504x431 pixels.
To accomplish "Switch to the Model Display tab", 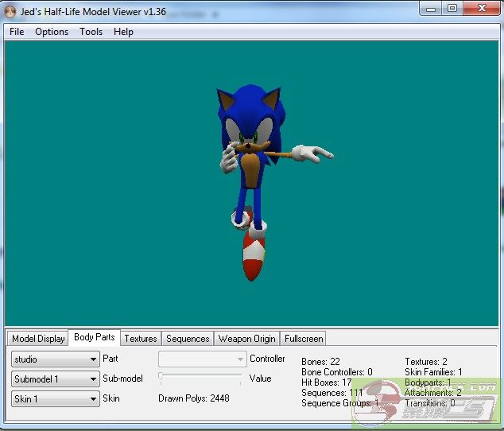I will coord(38,339).
